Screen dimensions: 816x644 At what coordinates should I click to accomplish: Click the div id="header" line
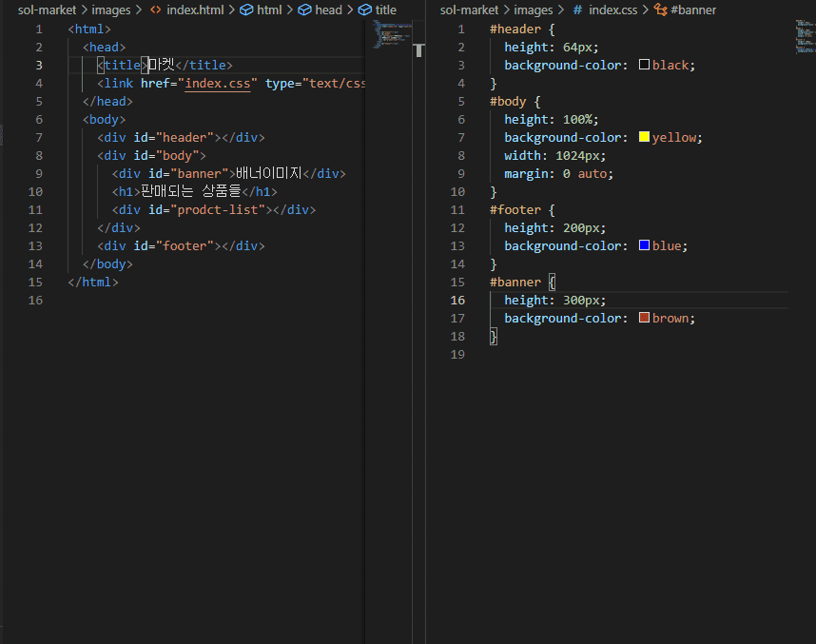click(181, 137)
